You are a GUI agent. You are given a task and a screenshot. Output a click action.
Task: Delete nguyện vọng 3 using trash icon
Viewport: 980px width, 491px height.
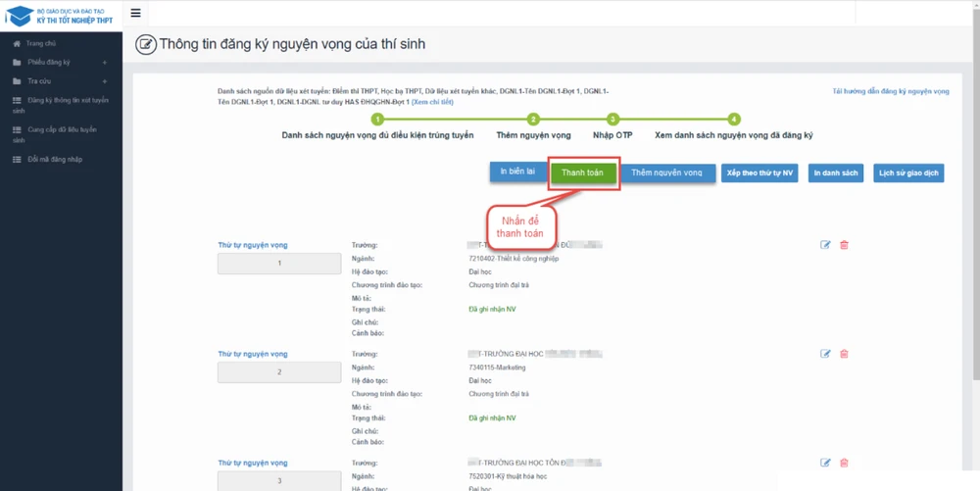844,463
